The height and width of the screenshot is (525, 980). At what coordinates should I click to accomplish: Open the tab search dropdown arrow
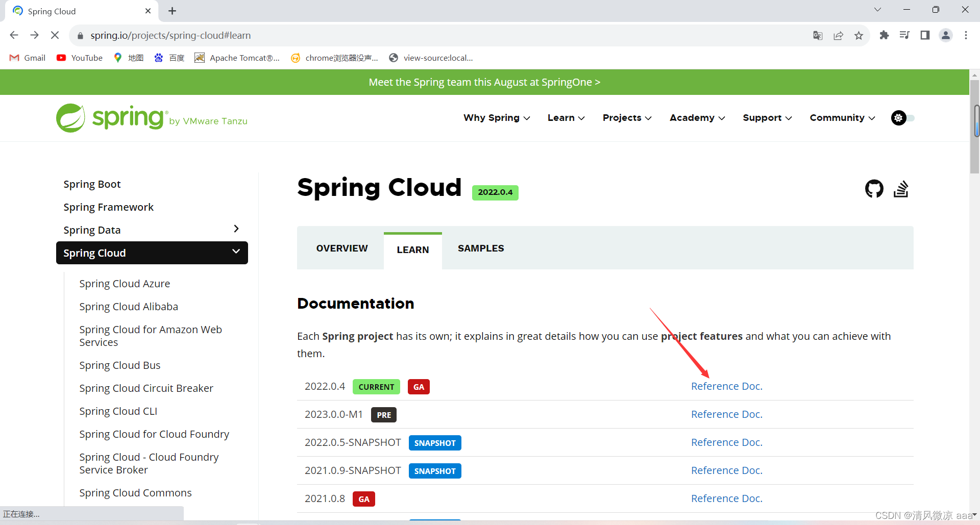click(x=877, y=10)
